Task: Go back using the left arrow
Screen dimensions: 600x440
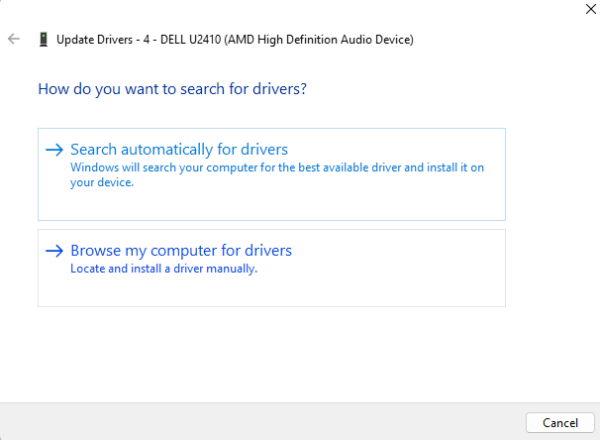Action: click(x=14, y=39)
